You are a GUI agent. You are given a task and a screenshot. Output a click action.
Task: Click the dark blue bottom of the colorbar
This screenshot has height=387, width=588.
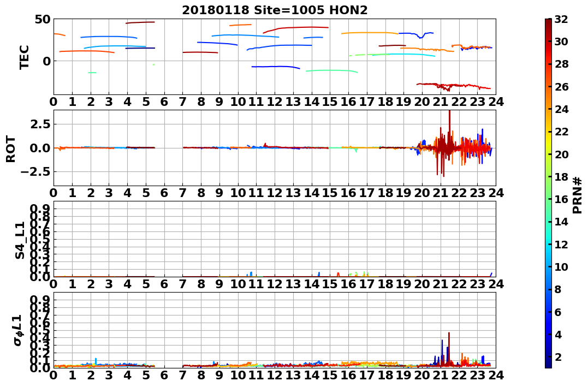pyautogui.click(x=548, y=365)
